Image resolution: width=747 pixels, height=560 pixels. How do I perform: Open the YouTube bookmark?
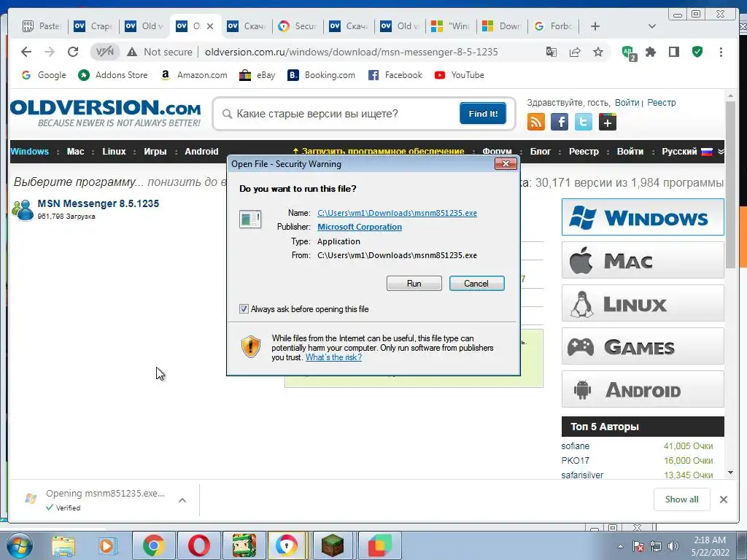coord(460,75)
